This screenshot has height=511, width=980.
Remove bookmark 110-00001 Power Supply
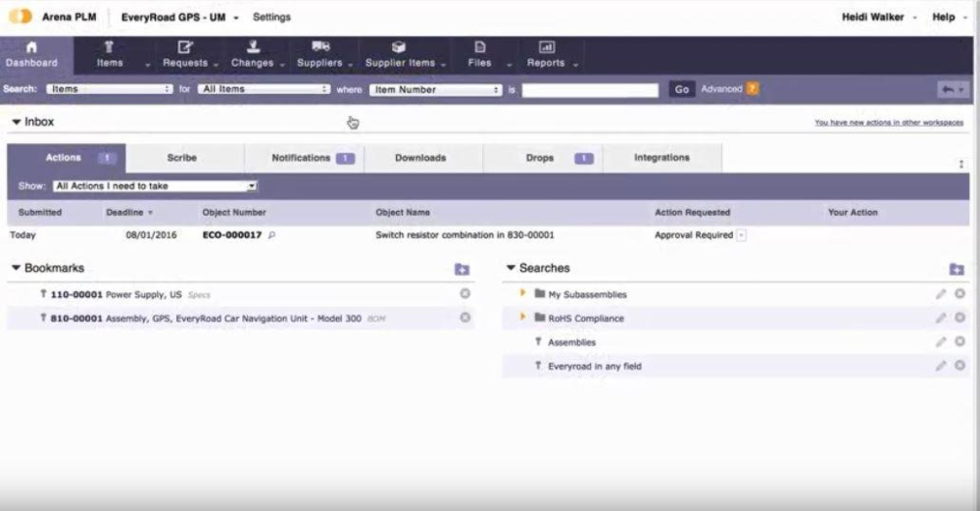(465, 293)
